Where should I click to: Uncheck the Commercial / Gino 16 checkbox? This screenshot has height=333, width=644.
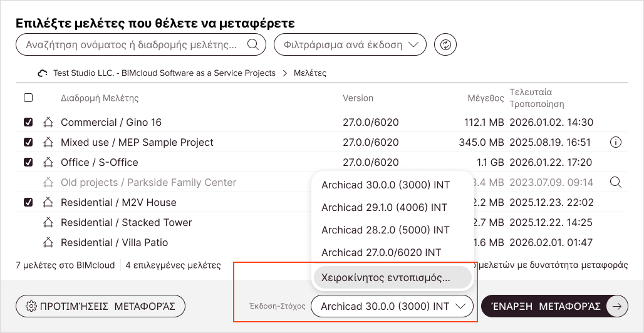28,122
